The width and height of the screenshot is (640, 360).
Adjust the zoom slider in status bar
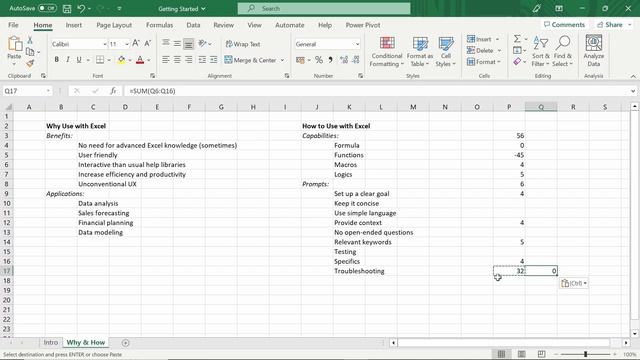[x=586, y=354]
